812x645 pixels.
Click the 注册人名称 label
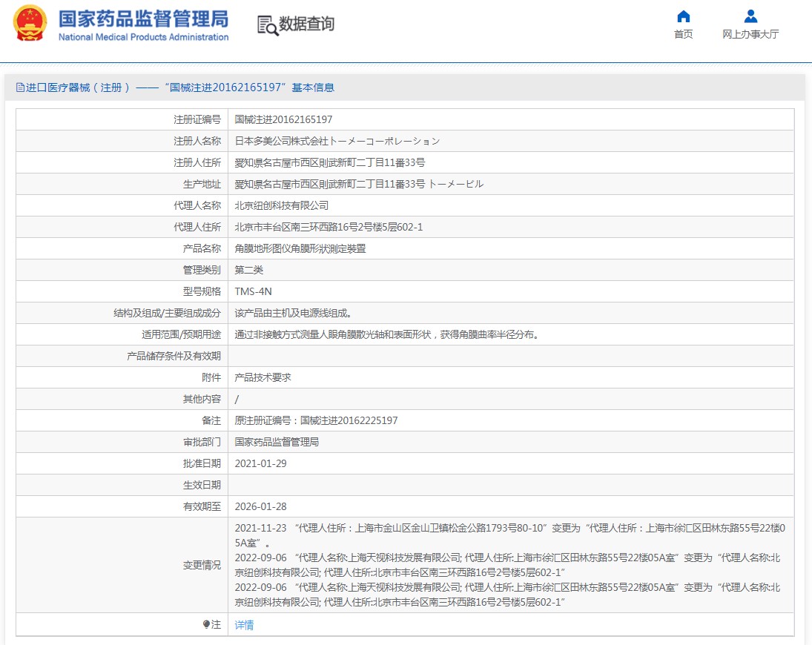[x=197, y=141]
